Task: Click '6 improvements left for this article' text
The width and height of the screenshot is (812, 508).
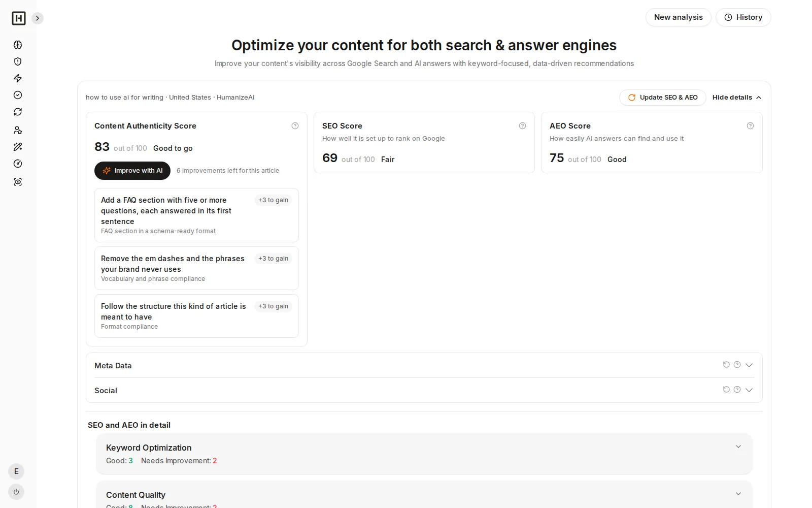Action: click(x=228, y=171)
